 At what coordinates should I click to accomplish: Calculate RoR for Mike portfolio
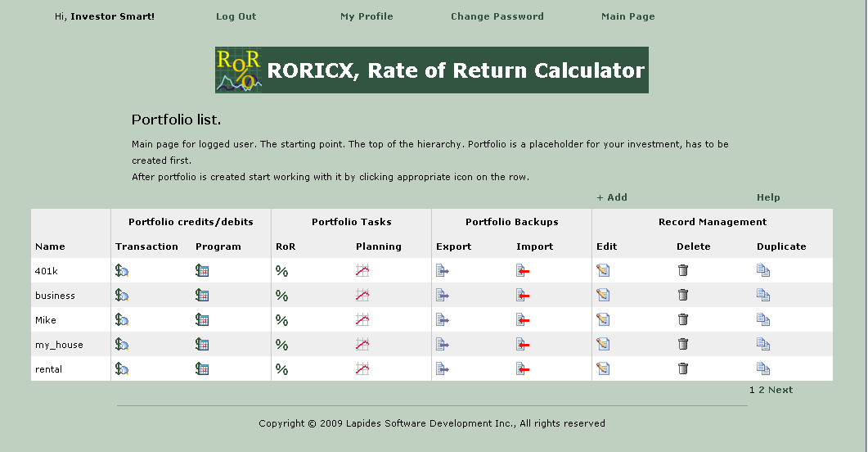click(281, 320)
